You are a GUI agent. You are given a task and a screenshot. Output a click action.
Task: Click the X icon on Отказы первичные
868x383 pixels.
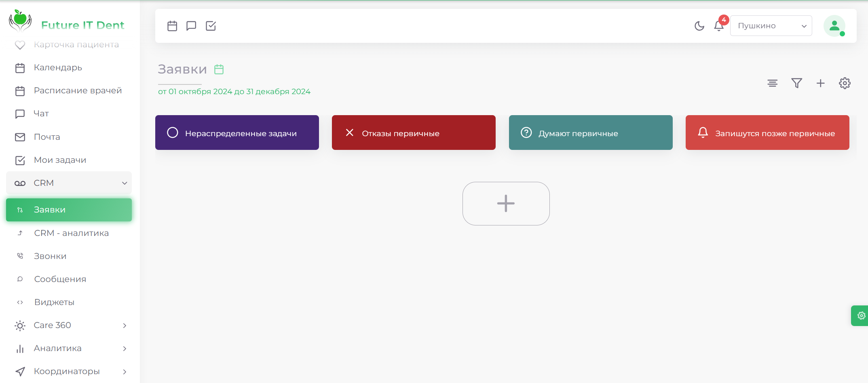[350, 133]
